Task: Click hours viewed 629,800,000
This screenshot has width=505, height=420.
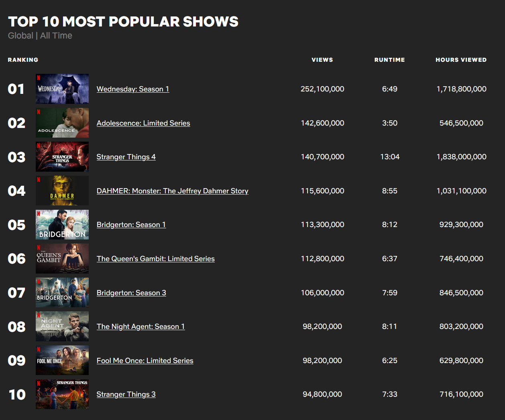Action: (x=461, y=361)
